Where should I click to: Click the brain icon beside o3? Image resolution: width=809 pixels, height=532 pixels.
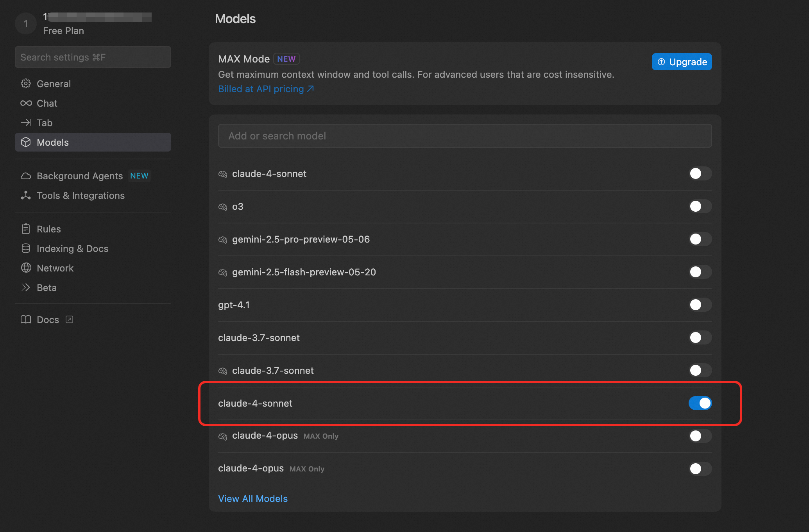pos(223,207)
